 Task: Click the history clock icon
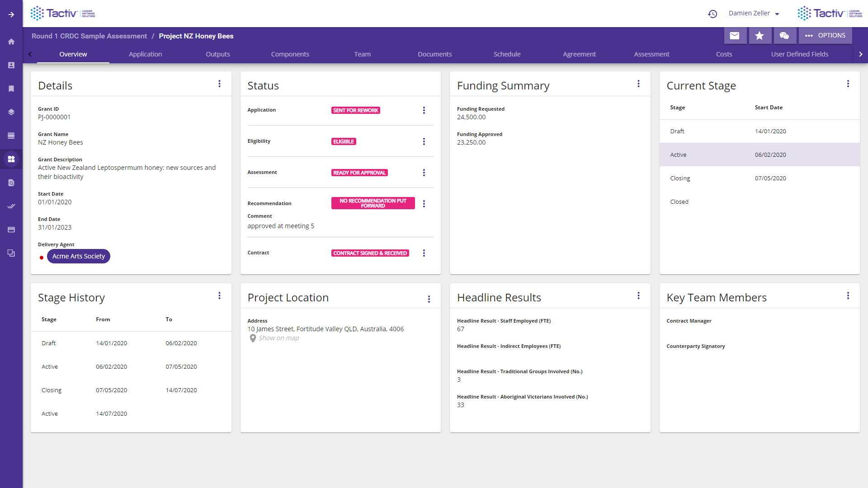(x=712, y=14)
